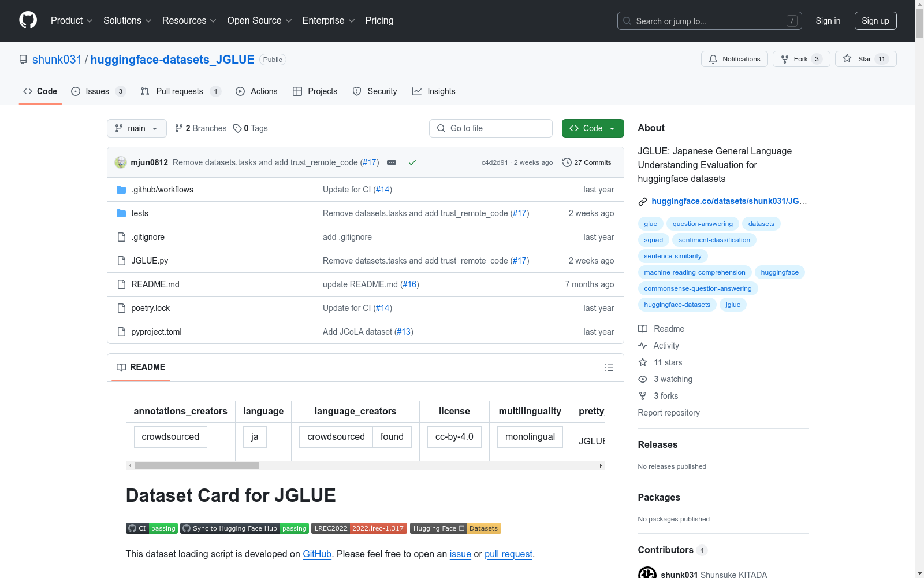
Task: Click the Readme book icon in About
Action: coord(643,329)
